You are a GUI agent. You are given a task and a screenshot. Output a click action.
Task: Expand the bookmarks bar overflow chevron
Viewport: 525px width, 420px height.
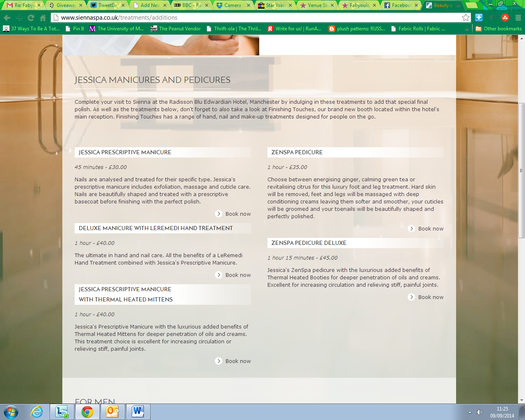pos(467,29)
